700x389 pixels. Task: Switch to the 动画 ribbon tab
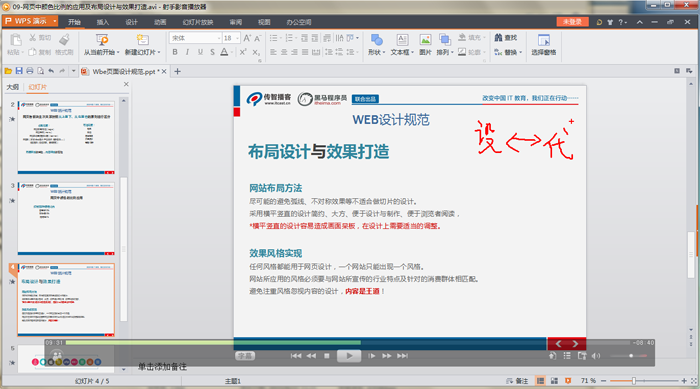pyautogui.click(x=160, y=22)
